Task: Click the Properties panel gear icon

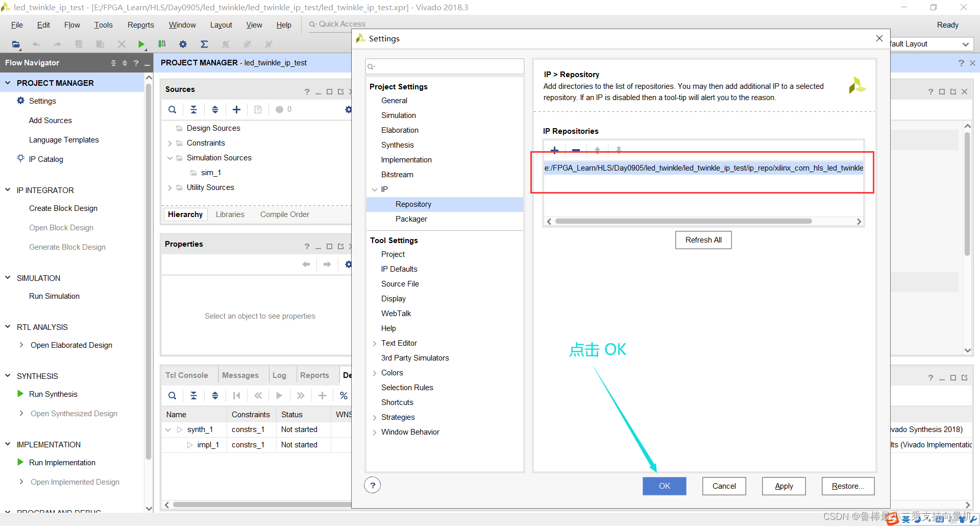Action: [x=348, y=264]
